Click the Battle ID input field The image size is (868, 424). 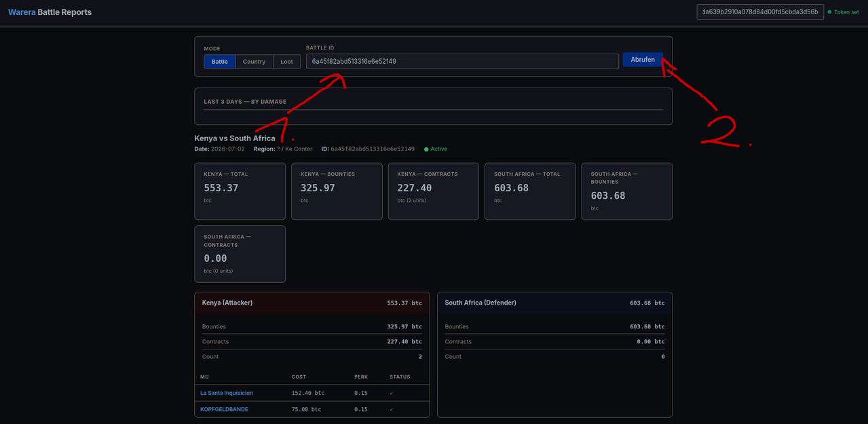click(x=462, y=61)
